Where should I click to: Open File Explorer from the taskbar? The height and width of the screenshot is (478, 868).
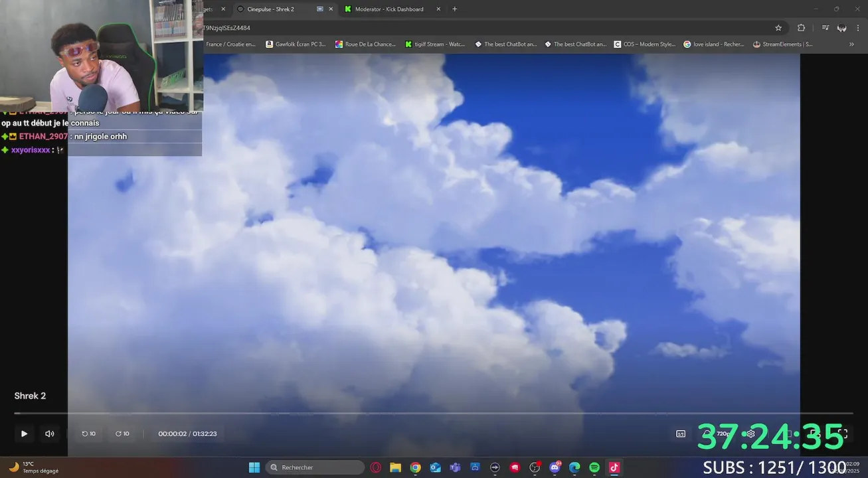tap(395, 467)
